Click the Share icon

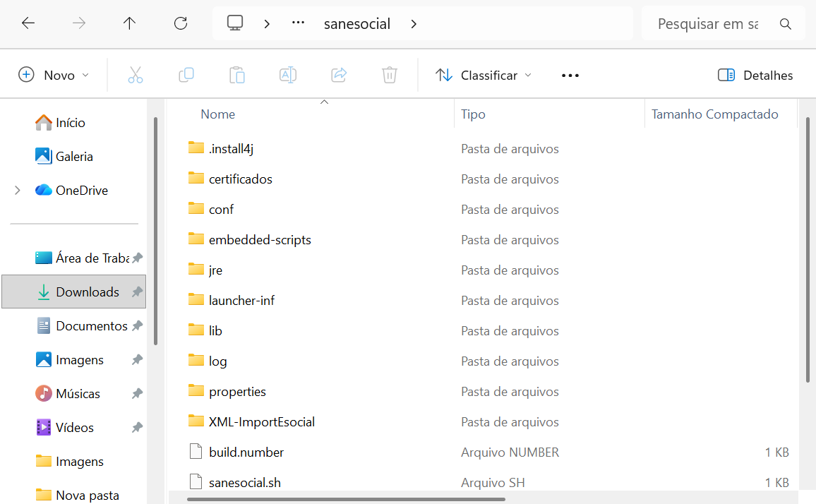click(x=339, y=75)
